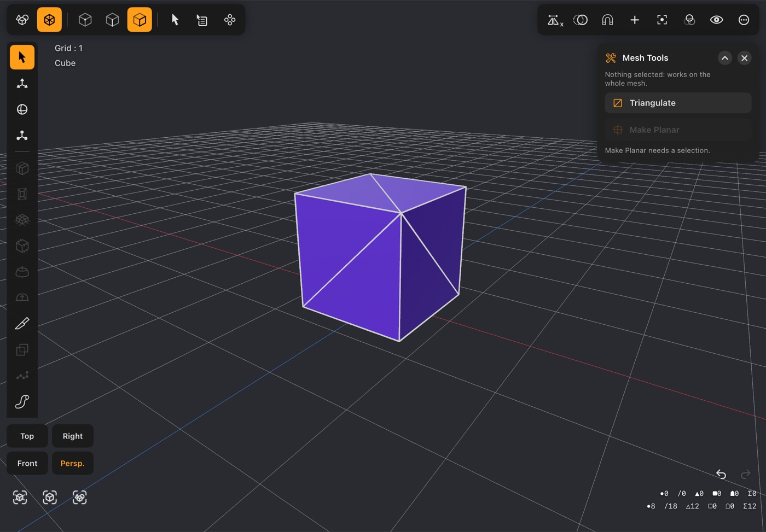Toggle the eye visibility options
766x532 pixels.
coord(717,20)
